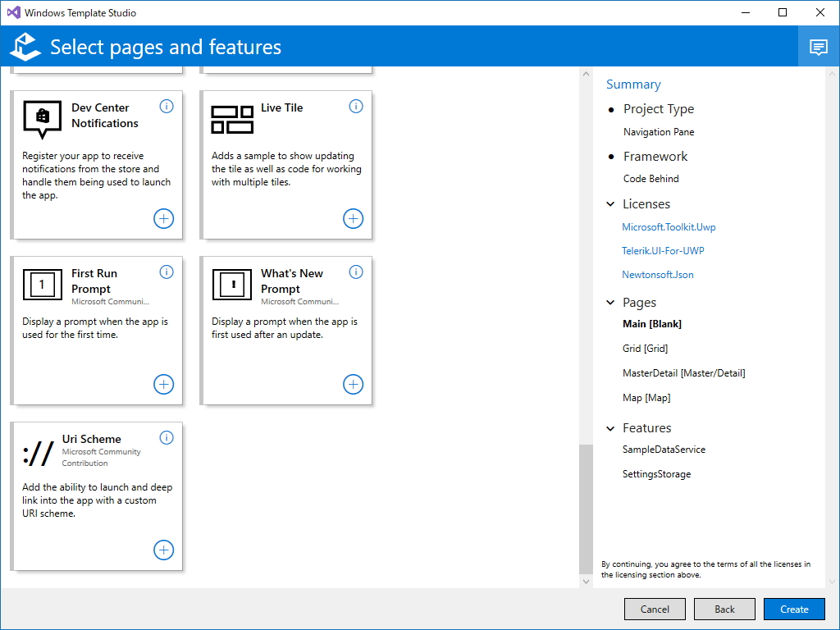Open the feedback icon in header
Viewport: 840px width, 630px height.
(x=819, y=47)
